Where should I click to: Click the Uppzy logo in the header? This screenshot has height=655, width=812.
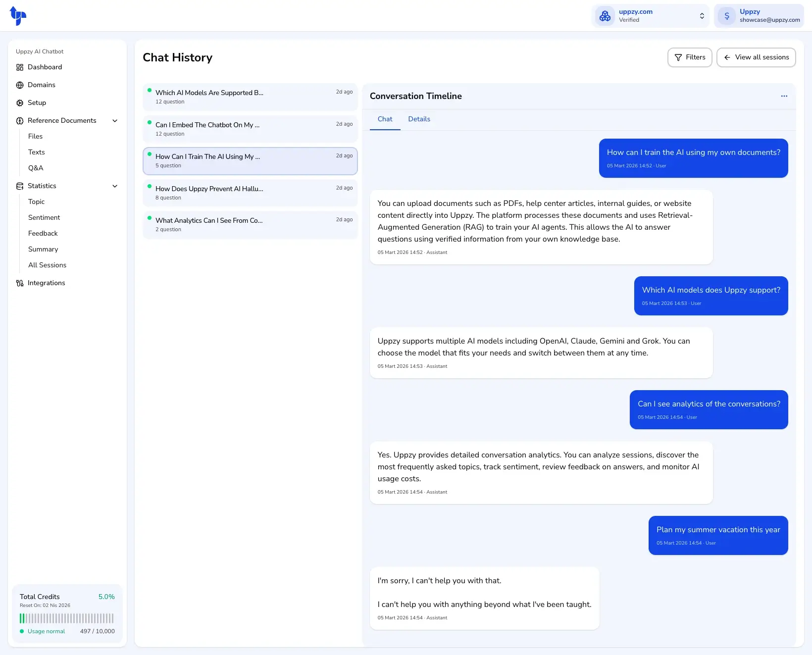pyautogui.click(x=18, y=16)
